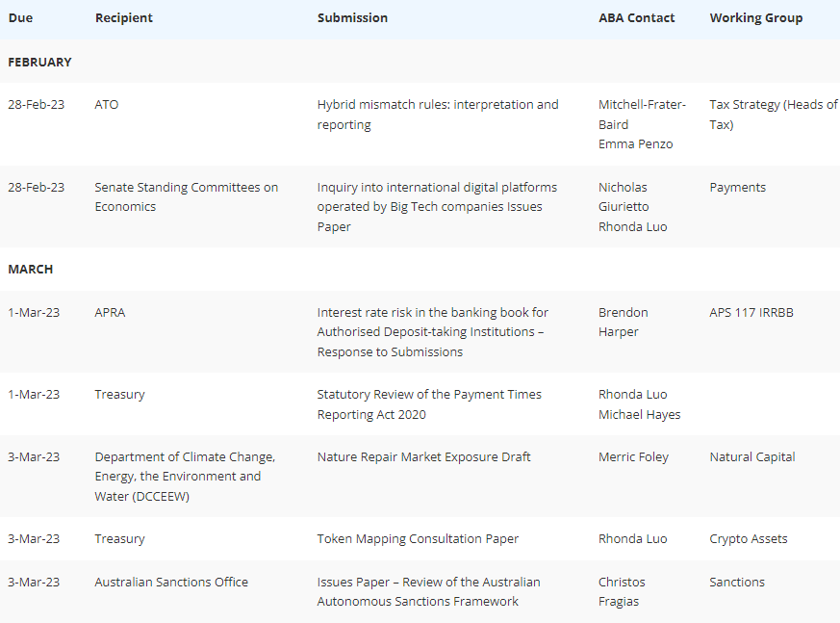This screenshot has height=623, width=840.
Task: Click the APRA recipient cell
Action: [x=110, y=313]
